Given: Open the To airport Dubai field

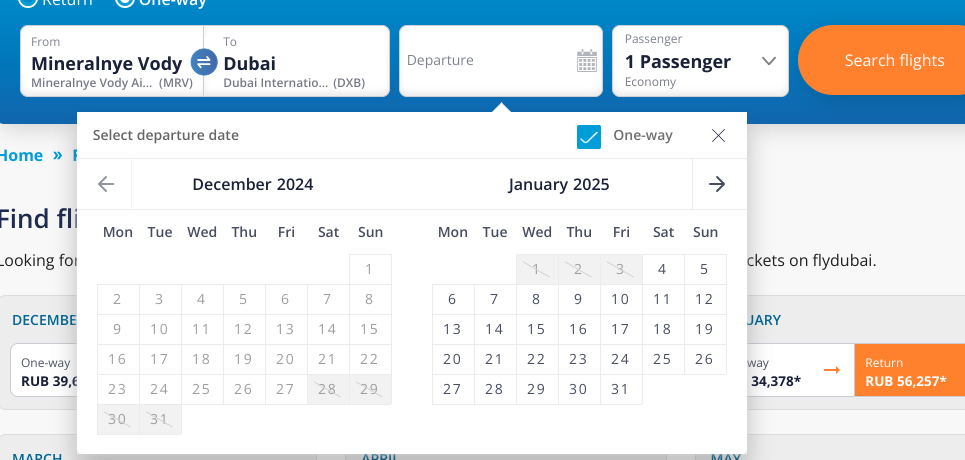Looking at the screenshot, I should pyautogui.click(x=297, y=61).
